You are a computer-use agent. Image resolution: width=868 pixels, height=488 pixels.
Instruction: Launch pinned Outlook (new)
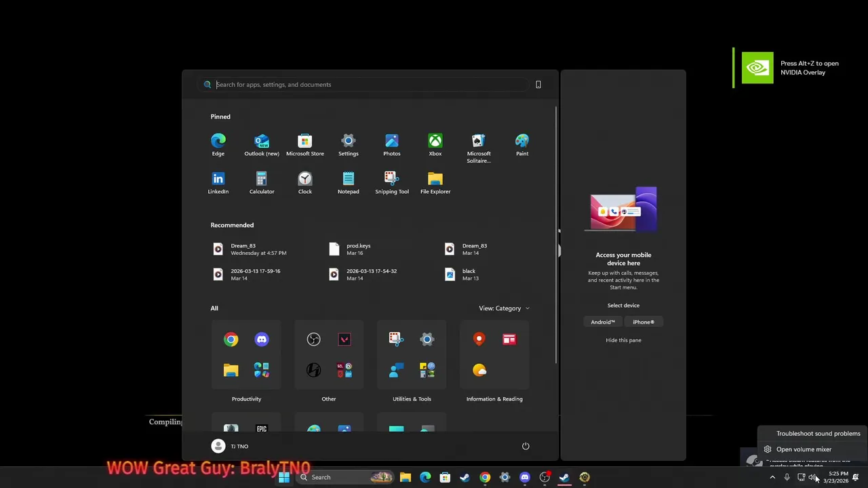(x=262, y=145)
